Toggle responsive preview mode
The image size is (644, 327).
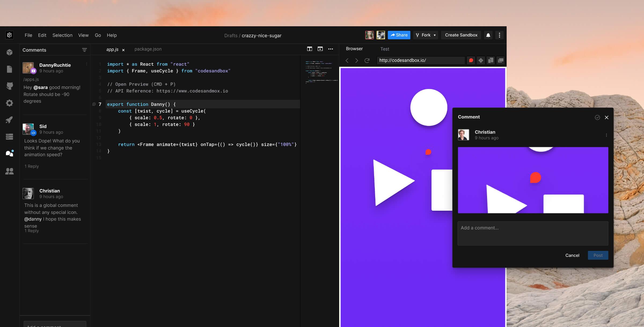click(491, 60)
